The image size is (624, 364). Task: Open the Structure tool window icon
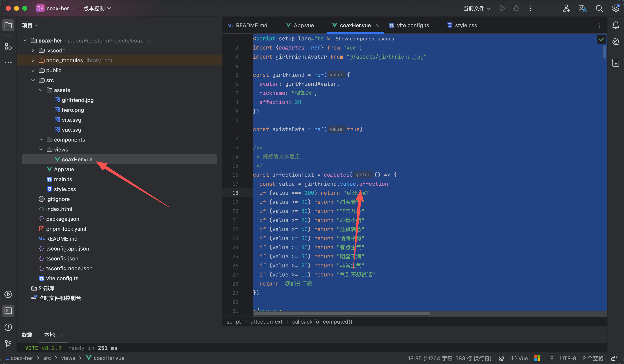pyautogui.click(x=8, y=46)
